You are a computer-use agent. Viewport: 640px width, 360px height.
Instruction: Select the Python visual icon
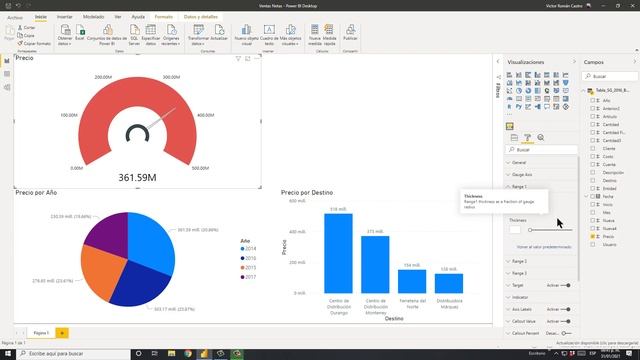click(x=519, y=107)
